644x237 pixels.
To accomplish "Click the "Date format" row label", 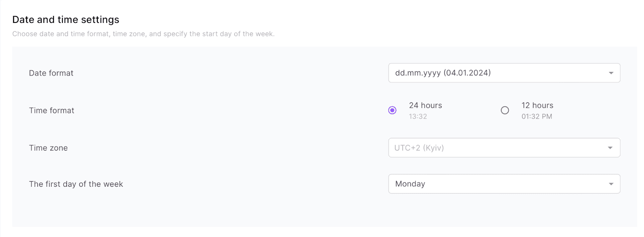I will click(x=51, y=73).
